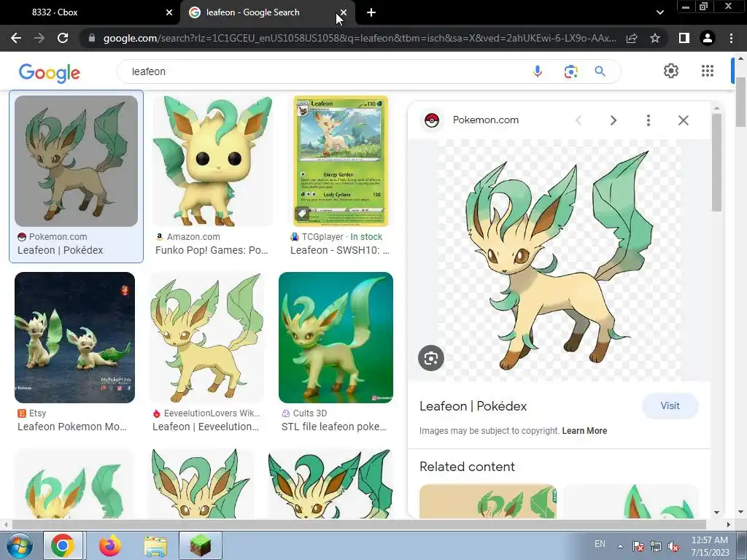The image size is (747, 560).
Task: Open the Amazon Funko Pop Leafeon image
Action: tap(212, 161)
